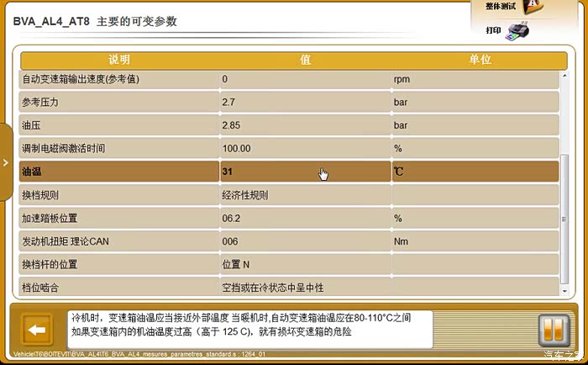Pause the live parameter reading
This screenshot has width=588, height=365.
[x=553, y=329]
